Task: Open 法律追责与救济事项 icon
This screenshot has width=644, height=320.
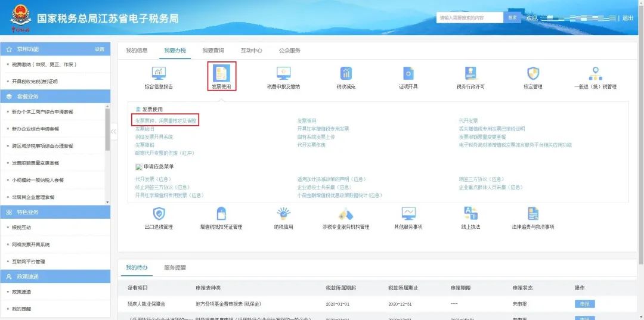Action: (x=533, y=214)
